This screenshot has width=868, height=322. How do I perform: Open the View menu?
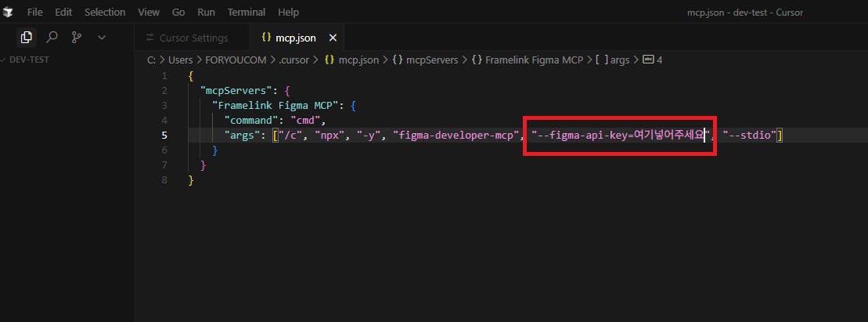149,12
